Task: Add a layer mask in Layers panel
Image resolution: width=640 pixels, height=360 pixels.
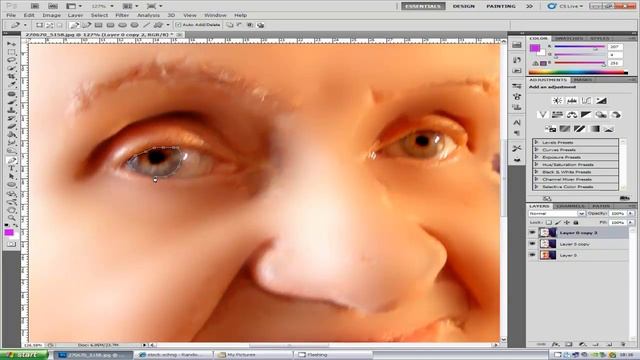Action: (x=569, y=344)
